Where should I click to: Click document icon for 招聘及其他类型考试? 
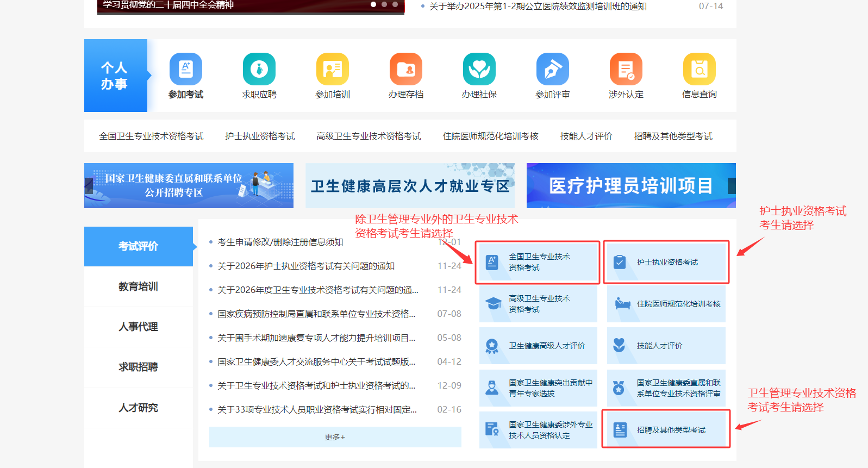[x=620, y=429]
